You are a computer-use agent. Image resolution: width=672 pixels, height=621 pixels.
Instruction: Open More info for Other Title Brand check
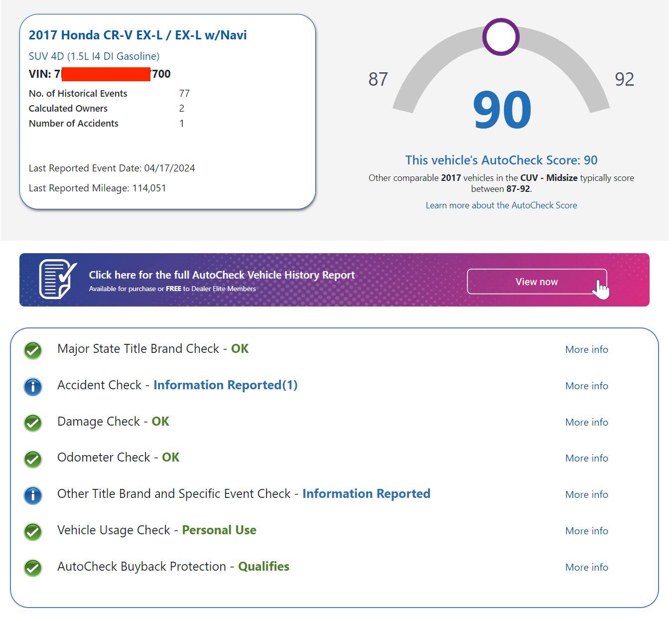click(586, 495)
